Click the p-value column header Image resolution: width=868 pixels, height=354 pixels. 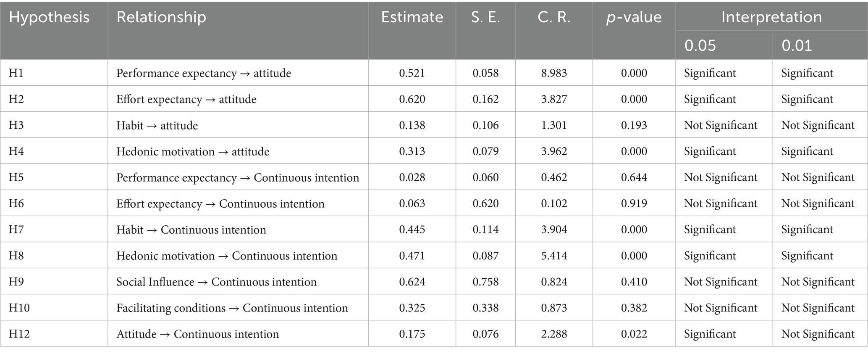[x=634, y=18]
